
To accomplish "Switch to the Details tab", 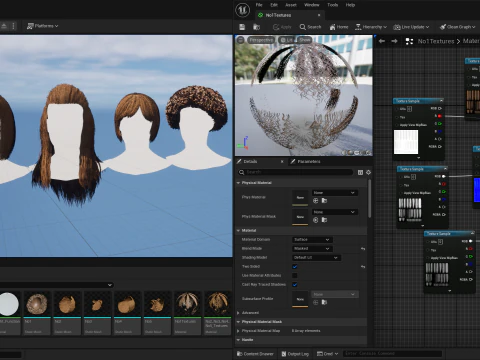I will coord(250,161).
